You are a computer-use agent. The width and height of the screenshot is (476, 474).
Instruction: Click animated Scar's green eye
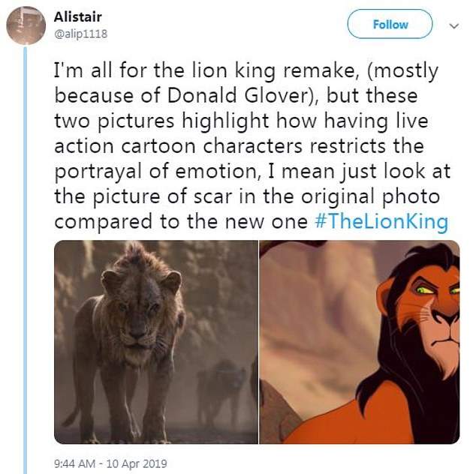(425, 289)
